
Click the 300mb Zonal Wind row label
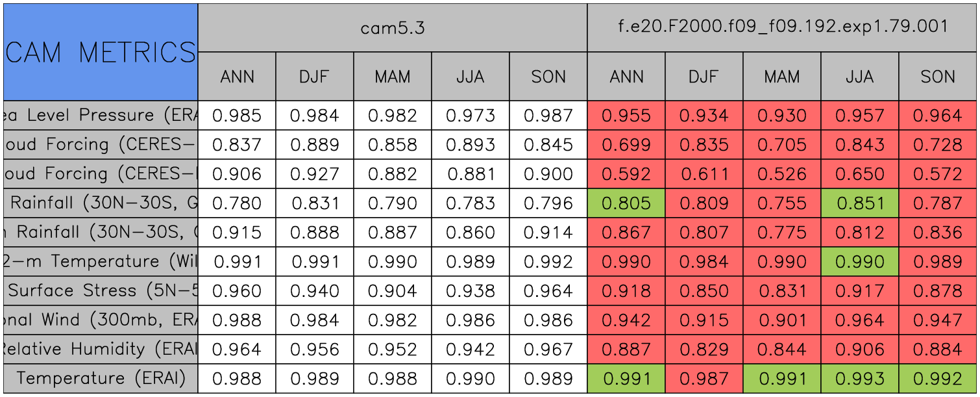click(100, 320)
